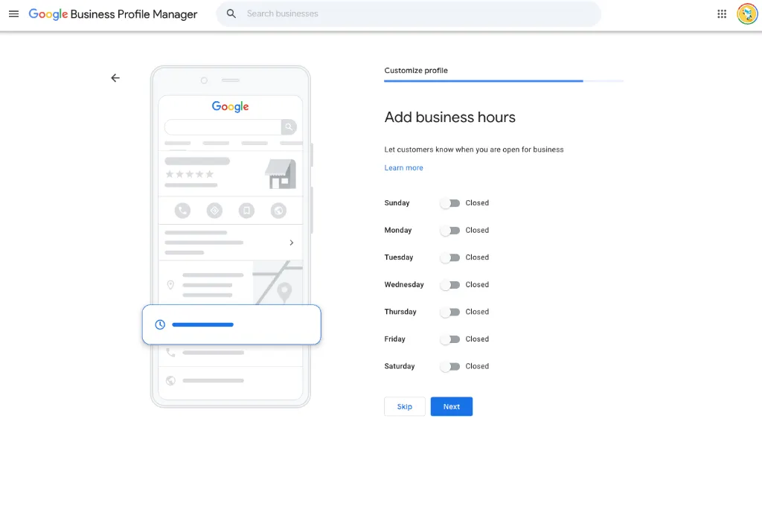Click the star rating in the preview
Image resolution: width=762 pixels, height=532 pixels.
pos(190,174)
